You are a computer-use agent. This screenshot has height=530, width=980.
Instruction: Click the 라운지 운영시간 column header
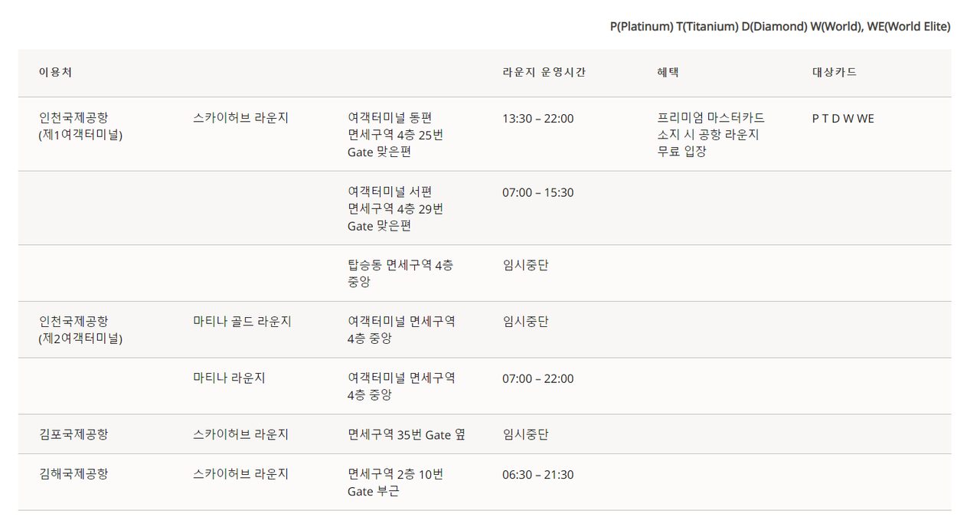(544, 73)
